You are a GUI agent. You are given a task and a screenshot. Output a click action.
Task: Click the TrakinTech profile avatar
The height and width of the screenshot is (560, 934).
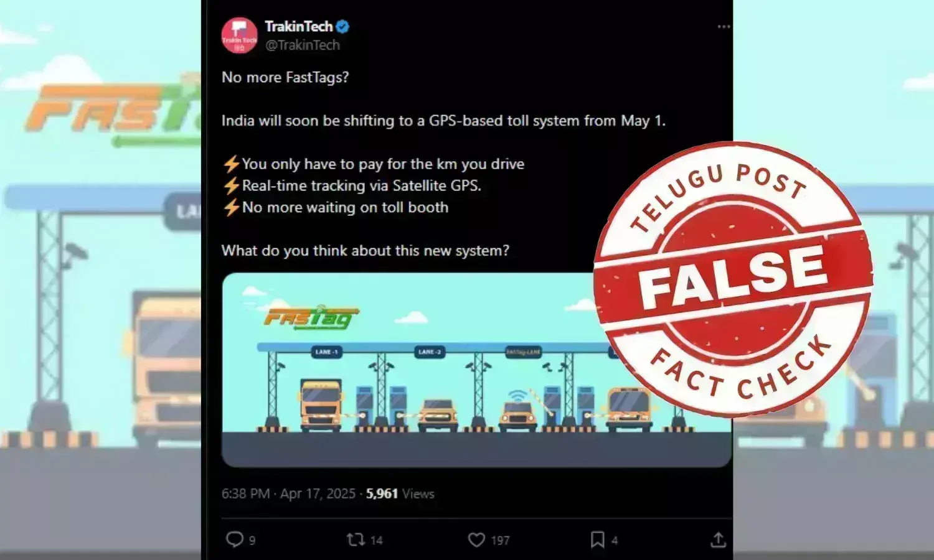click(239, 35)
